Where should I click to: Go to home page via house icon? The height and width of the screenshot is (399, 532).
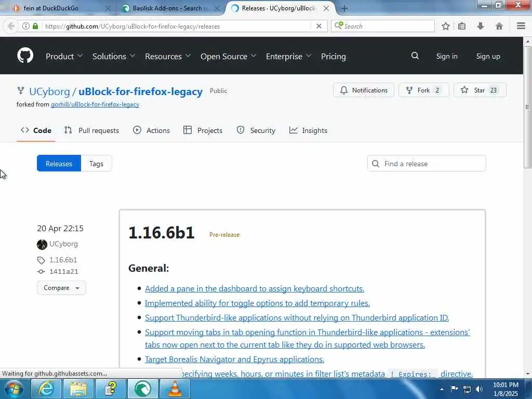499,26
